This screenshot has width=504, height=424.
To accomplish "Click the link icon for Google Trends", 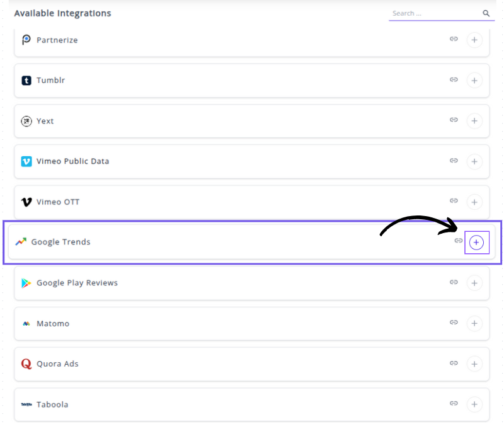I will click(x=459, y=241).
